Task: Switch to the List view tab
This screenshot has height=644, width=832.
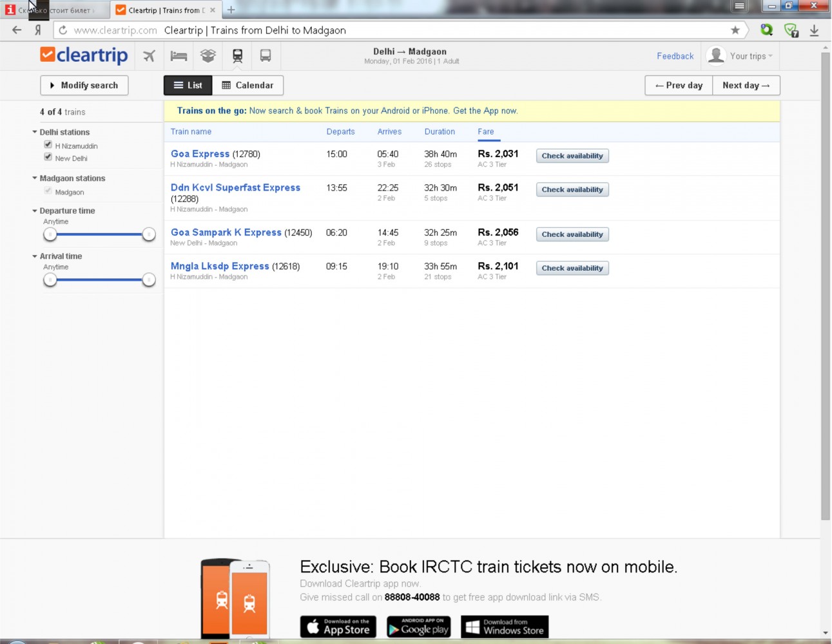Action: (x=188, y=85)
